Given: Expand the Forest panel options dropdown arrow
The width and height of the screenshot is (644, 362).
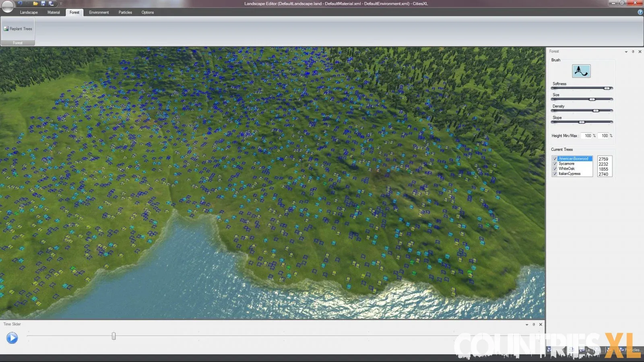Looking at the screenshot, I should click(x=626, y=52).
